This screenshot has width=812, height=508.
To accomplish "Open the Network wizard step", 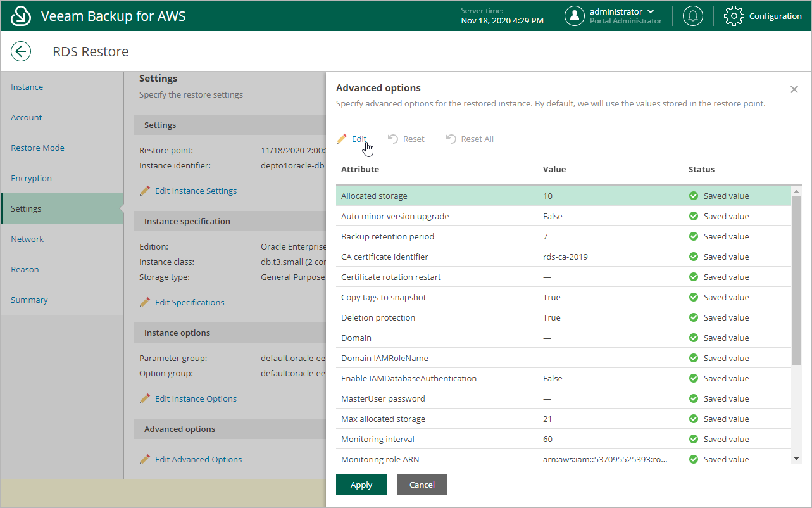I will click(62, 239).
